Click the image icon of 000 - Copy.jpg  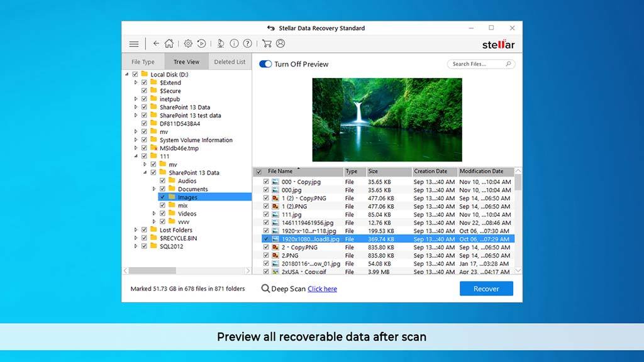click(x=275, y=182)
